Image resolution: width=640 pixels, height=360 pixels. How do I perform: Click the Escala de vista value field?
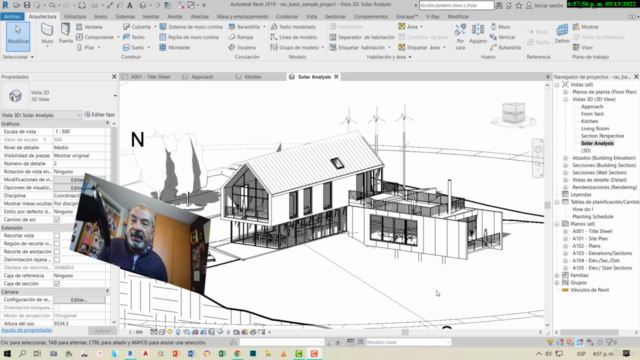tap(79, 132)
